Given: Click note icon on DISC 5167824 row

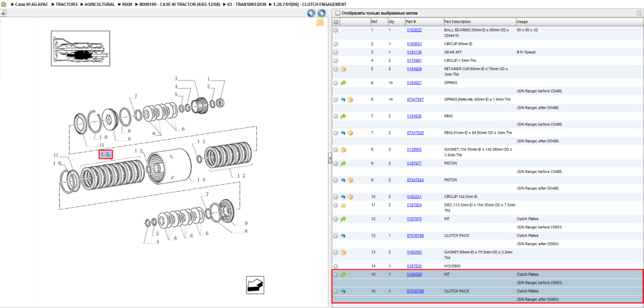Looking at the screenshot, I should pyautogui.click(x=343, y=205).
